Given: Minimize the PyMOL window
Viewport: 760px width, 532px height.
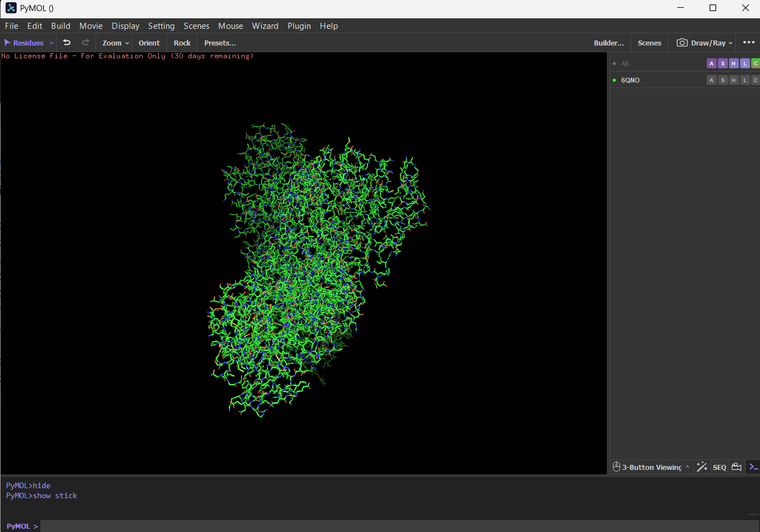Looking at the screenshot, I should (x=681, y=8).
